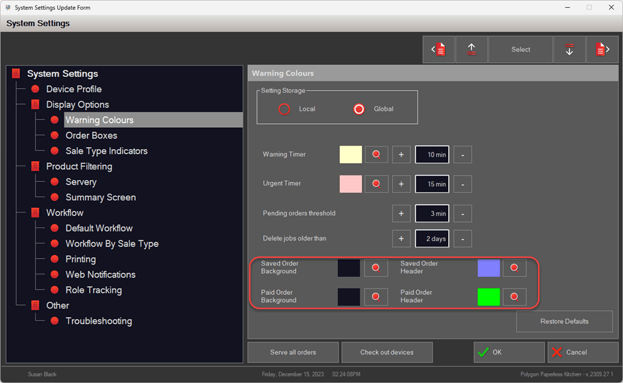
Task: Click red folder icon beside System Settings
Action: point(16,74)
